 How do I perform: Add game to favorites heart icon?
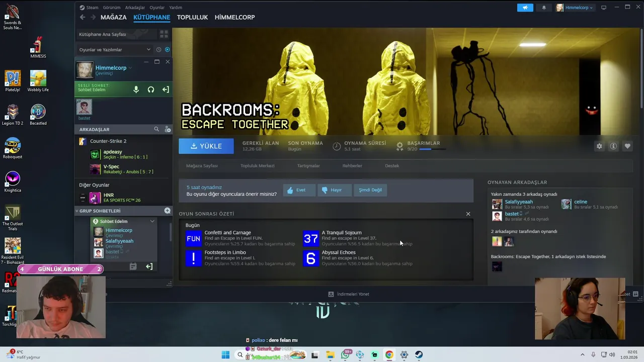coord(627,146)
